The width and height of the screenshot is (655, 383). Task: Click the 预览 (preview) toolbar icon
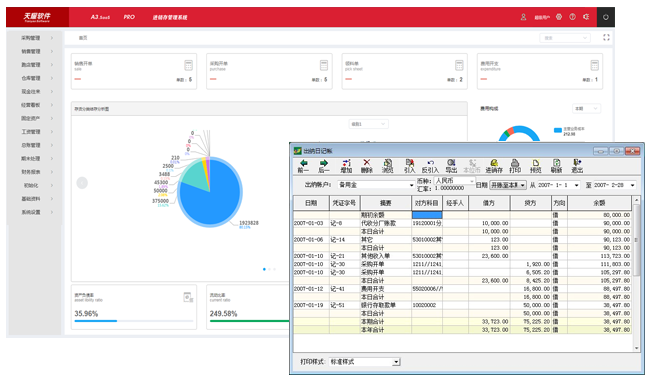pyautogui.click(x=536, y=166)
